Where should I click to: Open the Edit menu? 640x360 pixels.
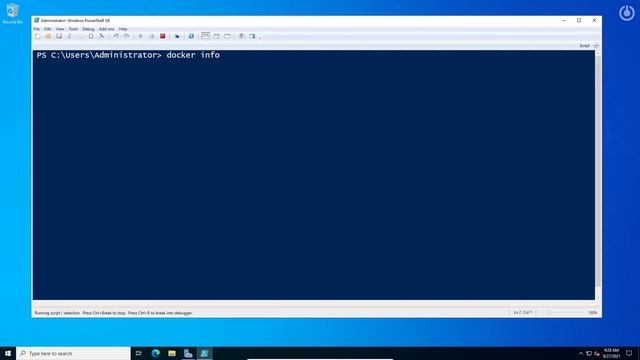[47, 29]
